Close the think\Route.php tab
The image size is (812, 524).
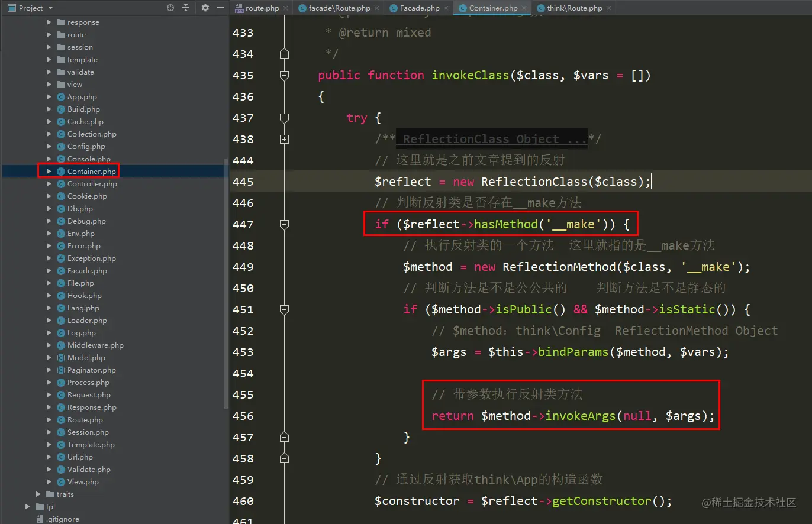[608, 8]
